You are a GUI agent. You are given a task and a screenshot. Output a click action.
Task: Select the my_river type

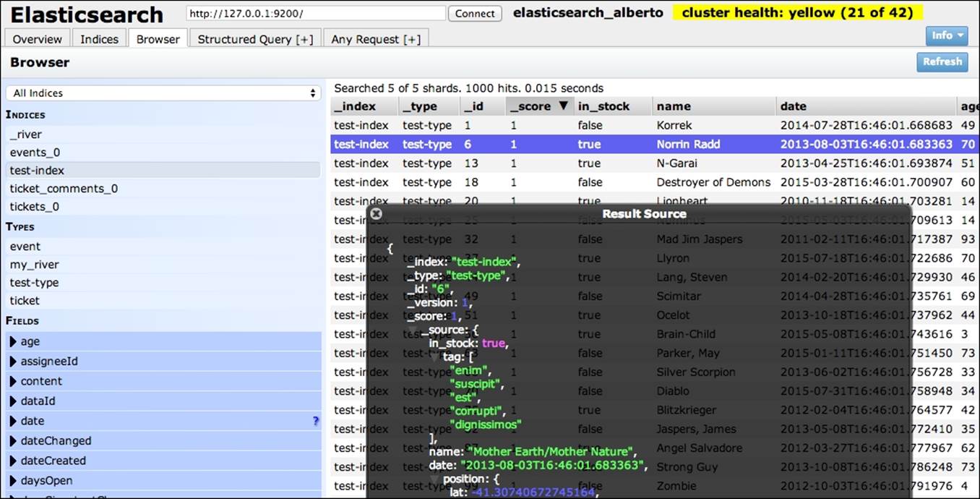35,265
